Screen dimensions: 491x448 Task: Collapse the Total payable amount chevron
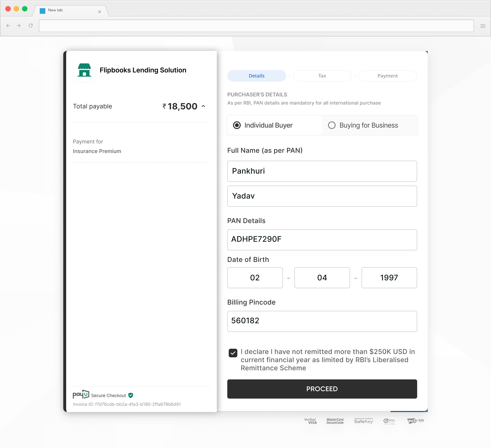pos(203,106)
